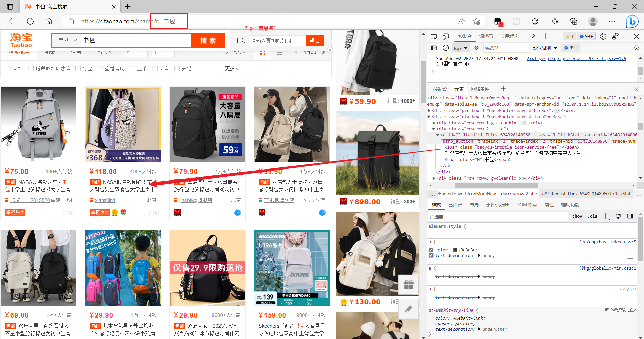Click the browser refresh icon

click(x=30, y=21)
